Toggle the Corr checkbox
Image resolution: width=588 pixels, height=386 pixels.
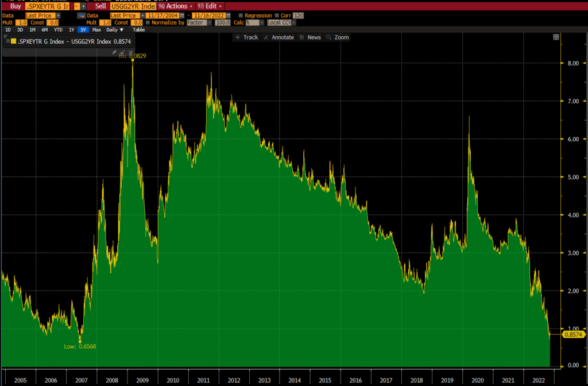tap(277, 16)
